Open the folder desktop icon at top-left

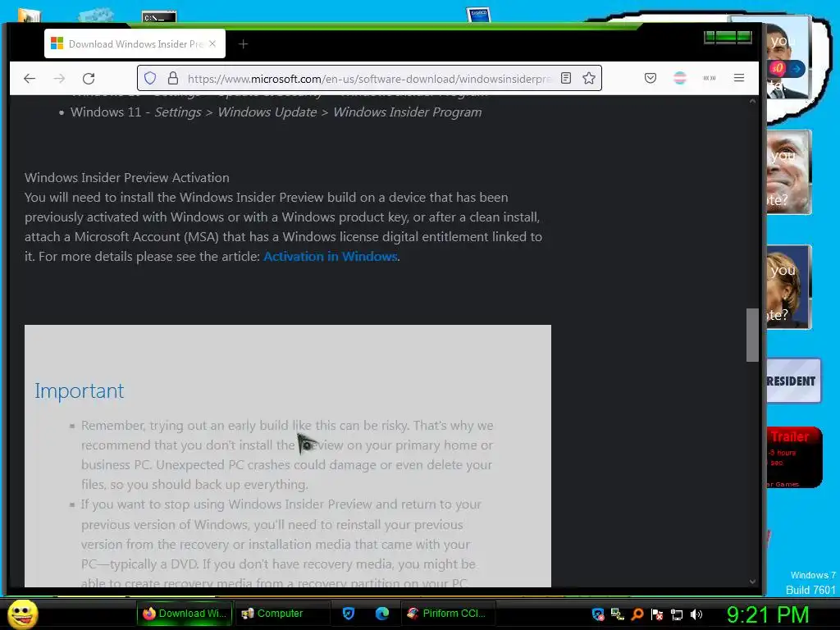tap(29, 15)
